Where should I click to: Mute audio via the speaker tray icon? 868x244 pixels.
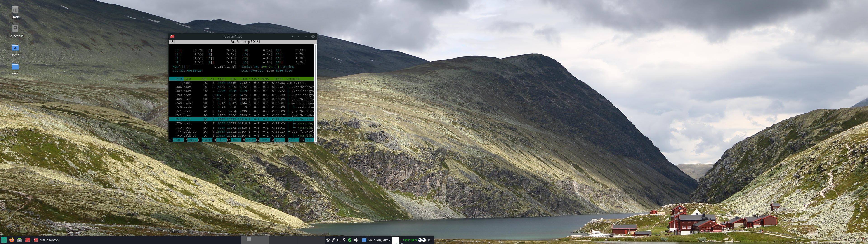pyautogui.click(x=356, y=240)
